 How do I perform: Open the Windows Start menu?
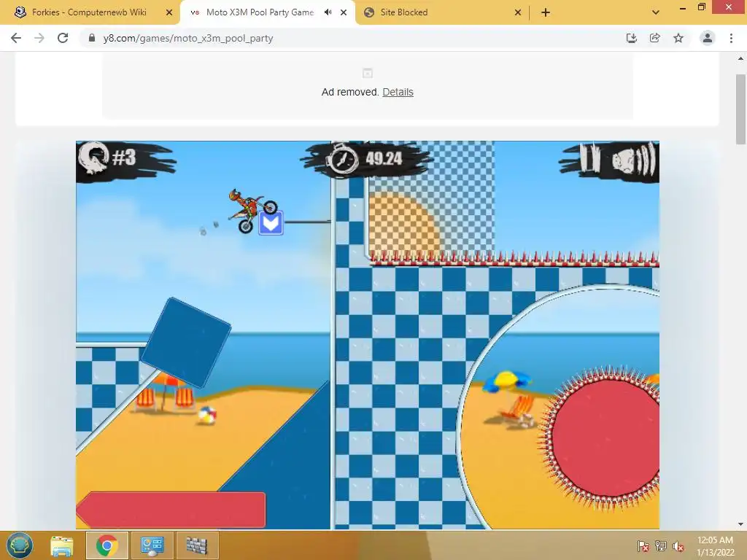tap(20, 545)
